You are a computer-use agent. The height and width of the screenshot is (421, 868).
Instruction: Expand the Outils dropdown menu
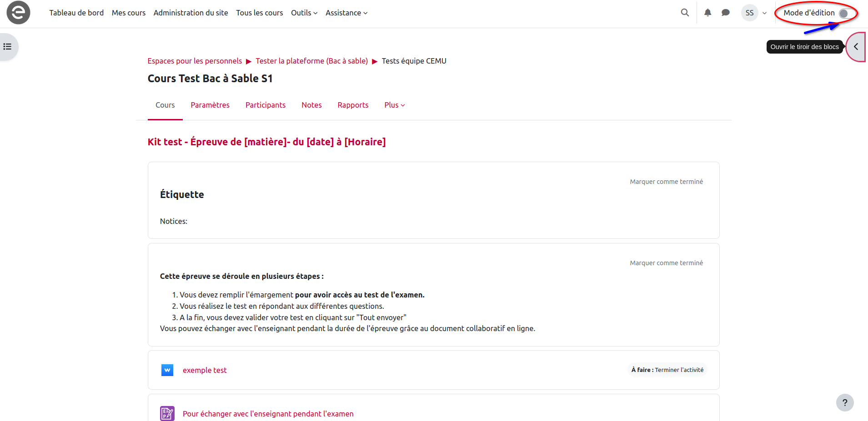[x=304, y=13]
